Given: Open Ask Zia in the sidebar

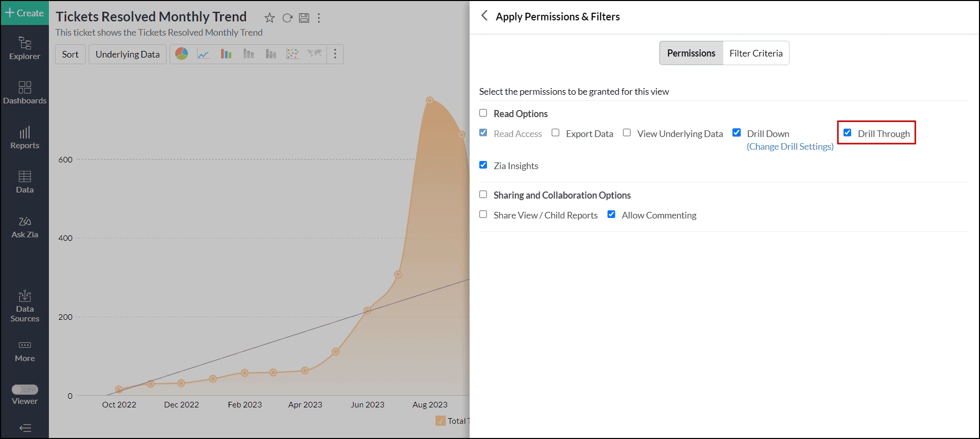Looking at the screenshot, I should (24, 227).
